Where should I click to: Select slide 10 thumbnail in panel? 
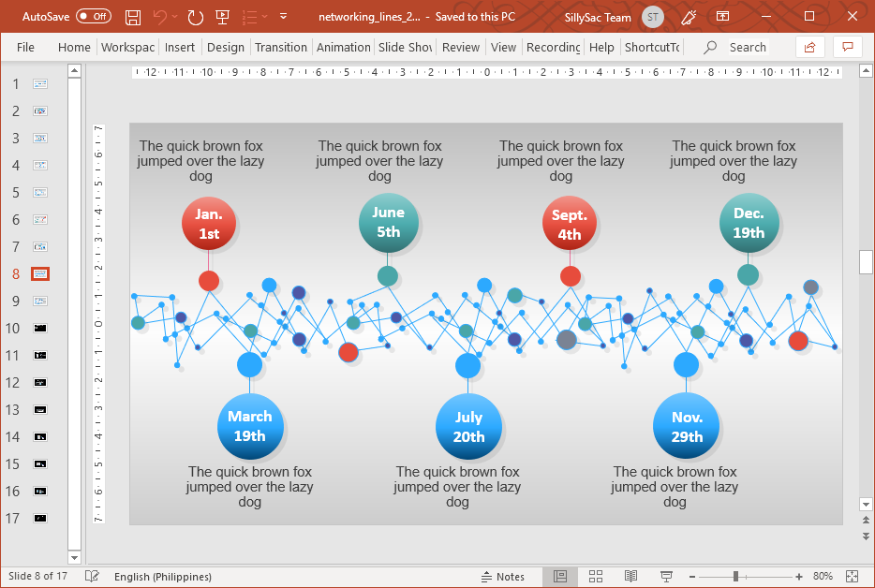tap(40, 328)
